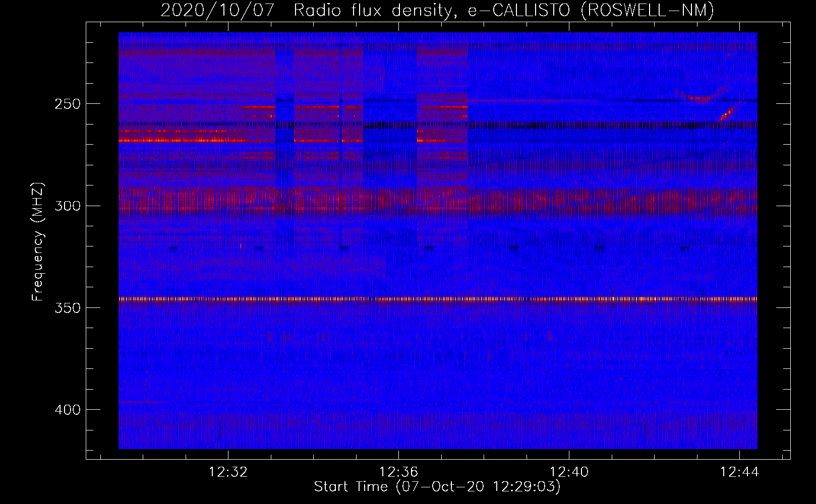Click the "300" frequency tick label
816x504 pixels.
tap(68, 206)
